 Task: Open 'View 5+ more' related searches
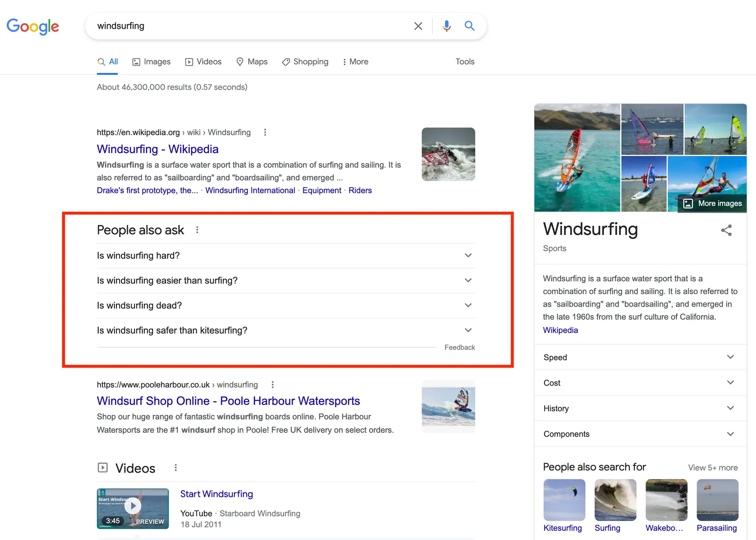tap(713, 468)
